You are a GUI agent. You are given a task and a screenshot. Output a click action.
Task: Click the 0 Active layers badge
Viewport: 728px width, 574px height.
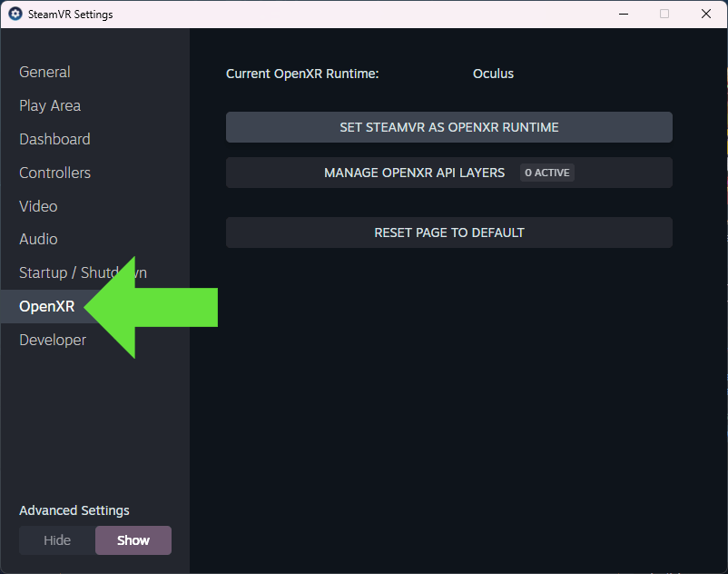pyautogui.click(x=547, y=173)
